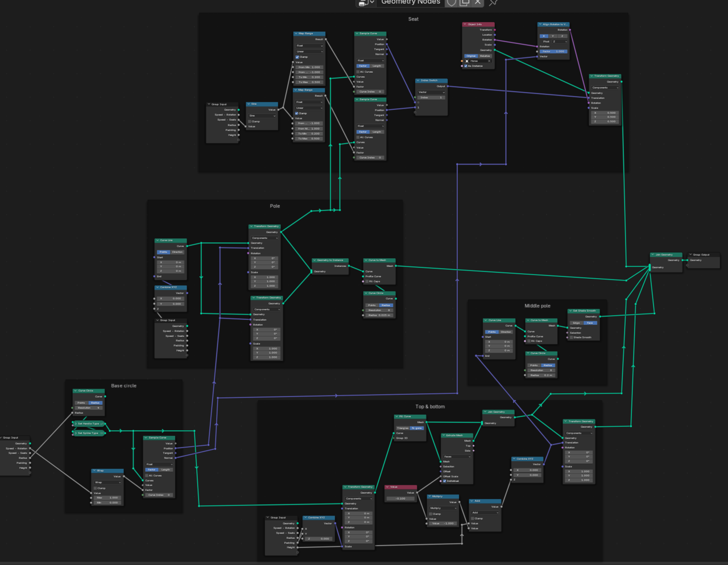This screenshot has width=728, height=565.
Task: Click Min 0.000 field in Wrap node
Action: click(108, 503)
